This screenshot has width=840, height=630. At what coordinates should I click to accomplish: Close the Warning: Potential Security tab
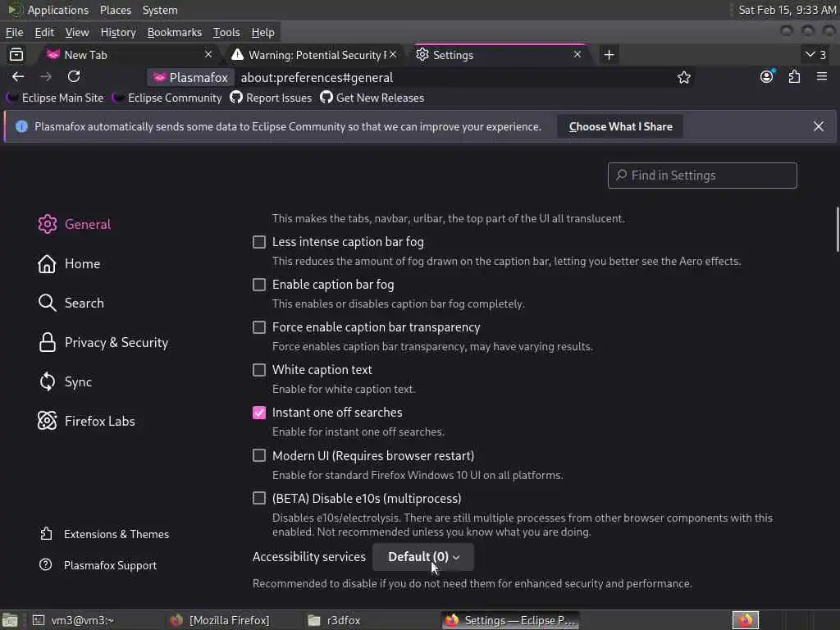pyautogui.click(x=393, y=55)
